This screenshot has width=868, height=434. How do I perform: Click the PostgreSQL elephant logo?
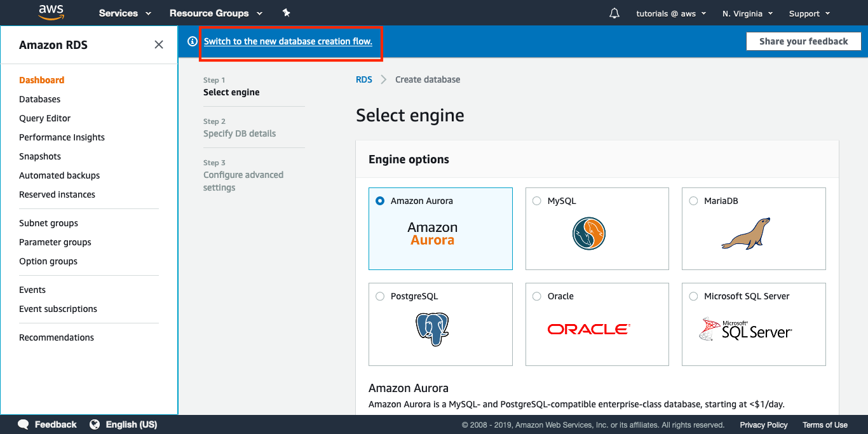tap(432, 329)
